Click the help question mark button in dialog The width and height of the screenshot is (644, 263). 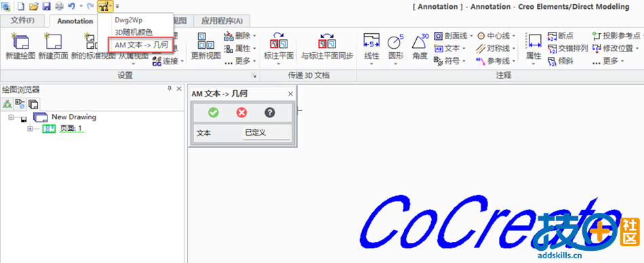[x=270, y=113]
